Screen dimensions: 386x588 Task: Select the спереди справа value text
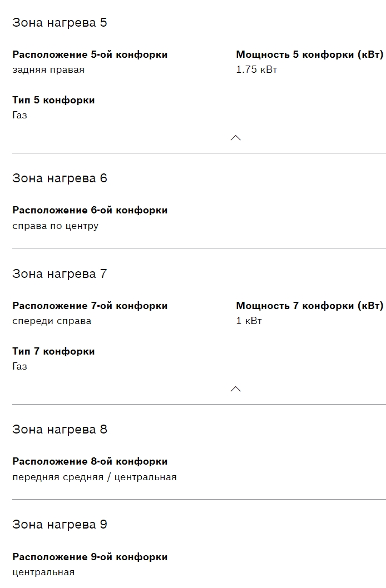[x=52, y=321]
